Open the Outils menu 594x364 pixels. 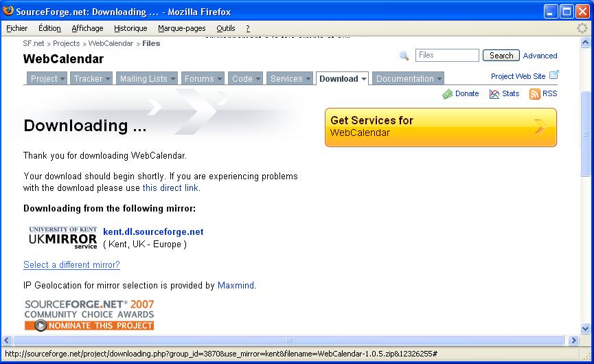pos(226,28)
